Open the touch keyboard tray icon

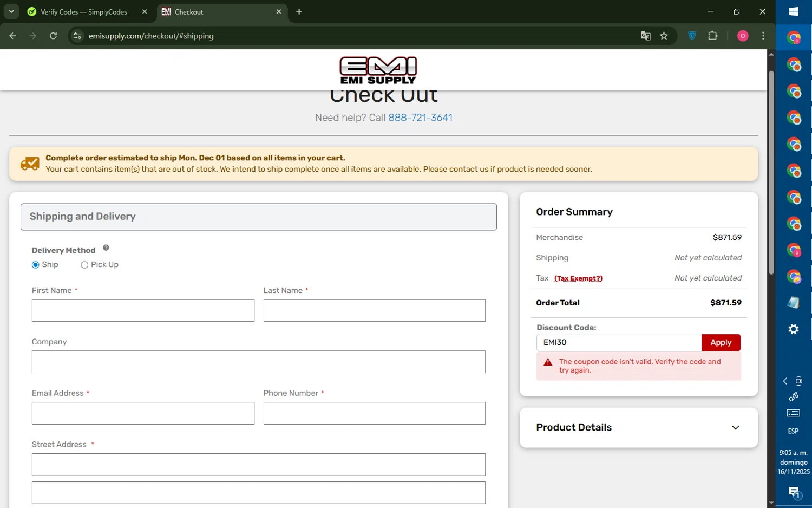click(793, 413)
